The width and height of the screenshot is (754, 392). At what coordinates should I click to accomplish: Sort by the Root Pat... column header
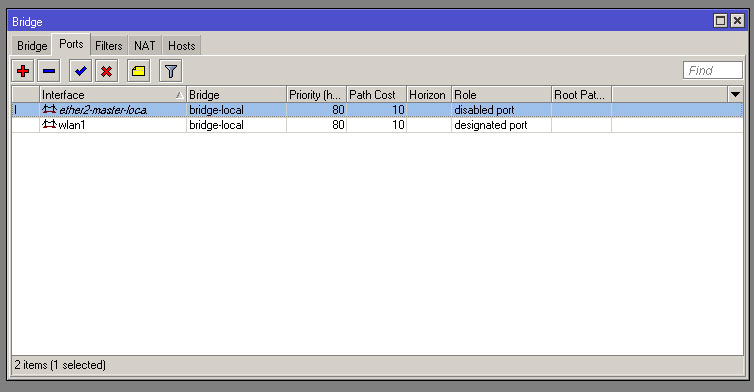coord(581,94)
